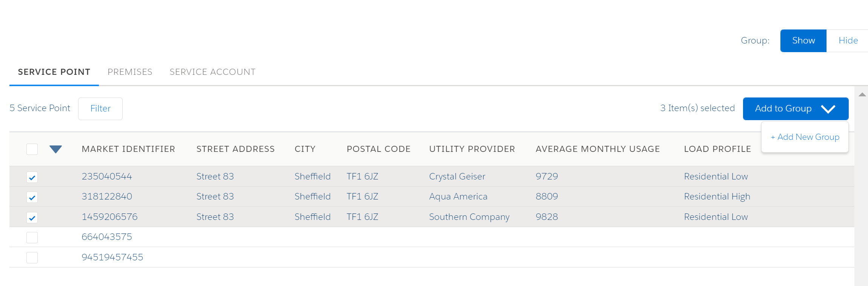Check the box for service point 664043575
The image size is (868, 286).
coord(32,237)
